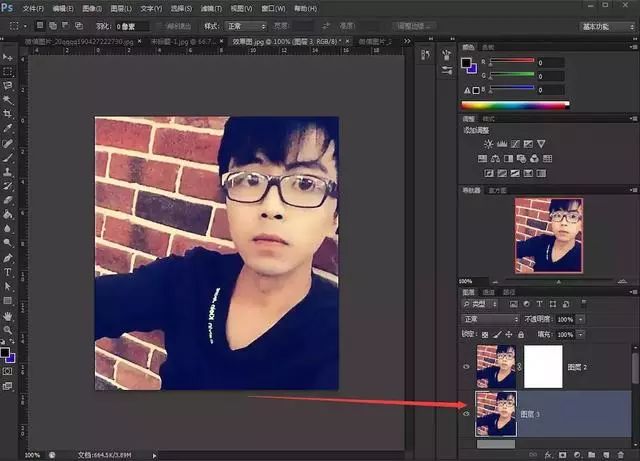The height and width of the screenshot is (461, 640).
Task: Toggle visibility of layer 图层 3
Action: coord(467,413)
